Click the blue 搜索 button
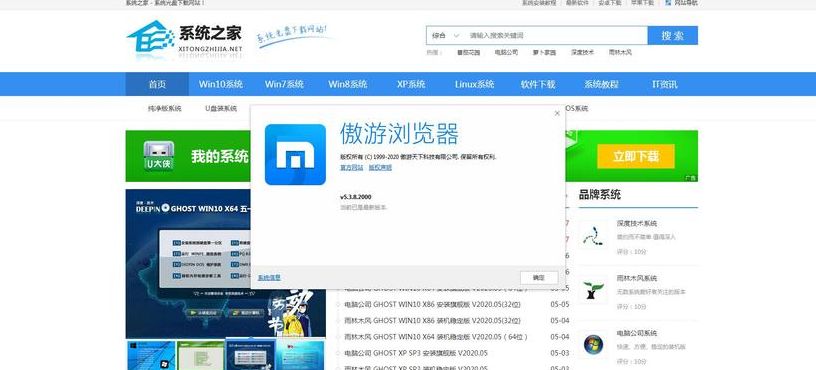This screenshot has height=370, width=816. point(672,35)
